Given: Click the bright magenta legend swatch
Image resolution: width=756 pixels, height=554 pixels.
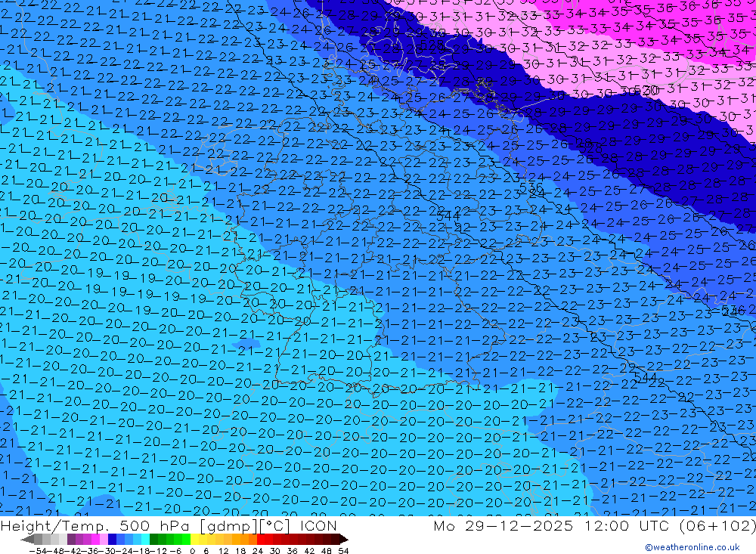Looking at the screenshot, I should (95, 539).
